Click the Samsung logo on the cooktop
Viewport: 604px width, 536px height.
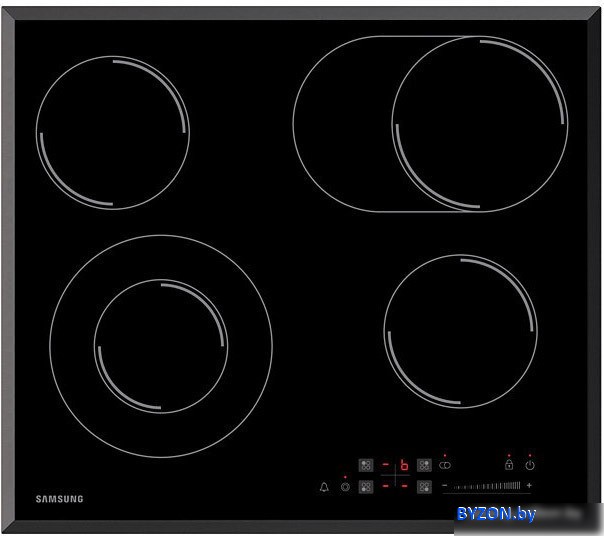[x=60, y=498]
